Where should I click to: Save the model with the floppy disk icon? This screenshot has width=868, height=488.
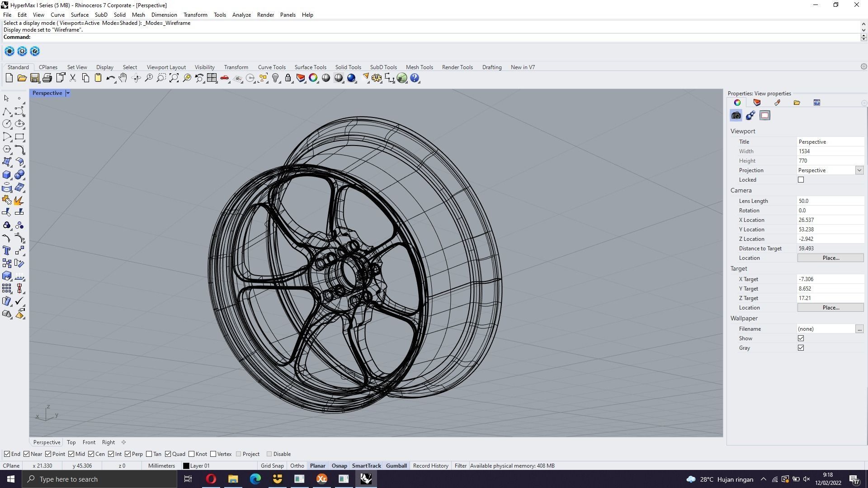(34, 78)
